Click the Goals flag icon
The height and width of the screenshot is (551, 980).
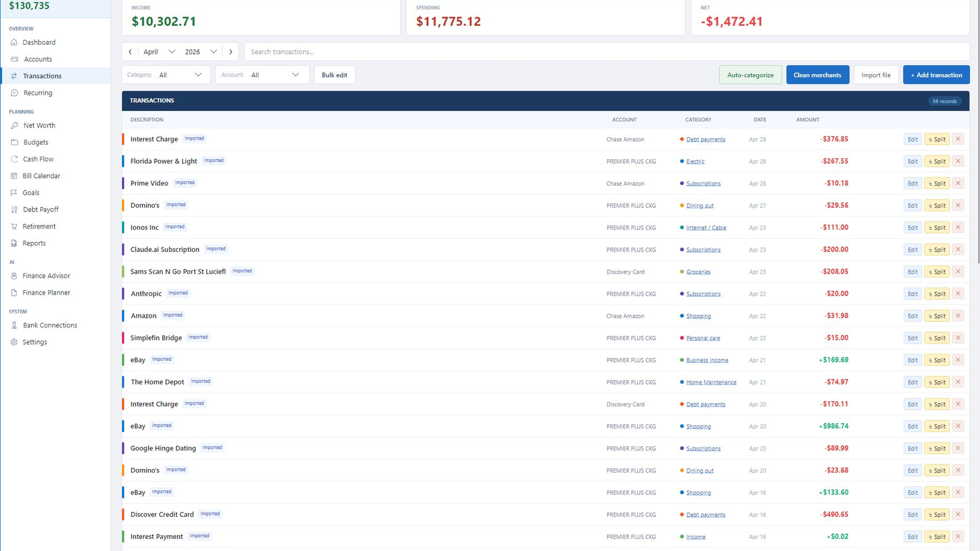tap(14, 193)
